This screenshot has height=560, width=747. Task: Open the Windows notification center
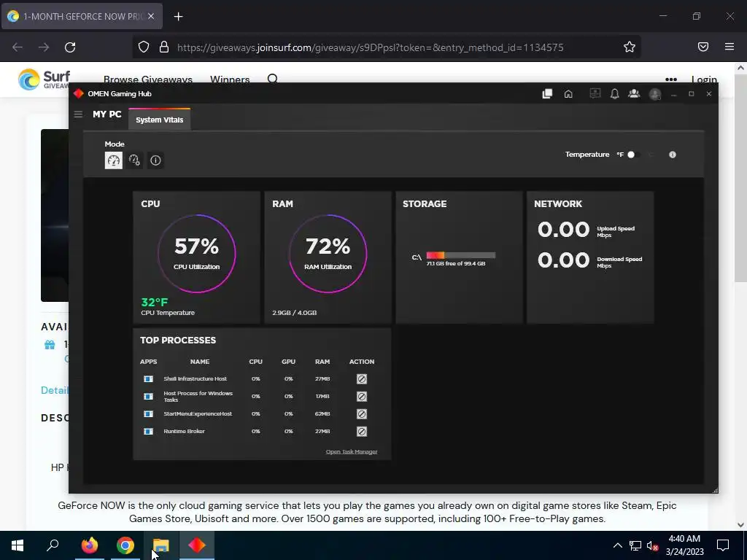click(723, 545)
